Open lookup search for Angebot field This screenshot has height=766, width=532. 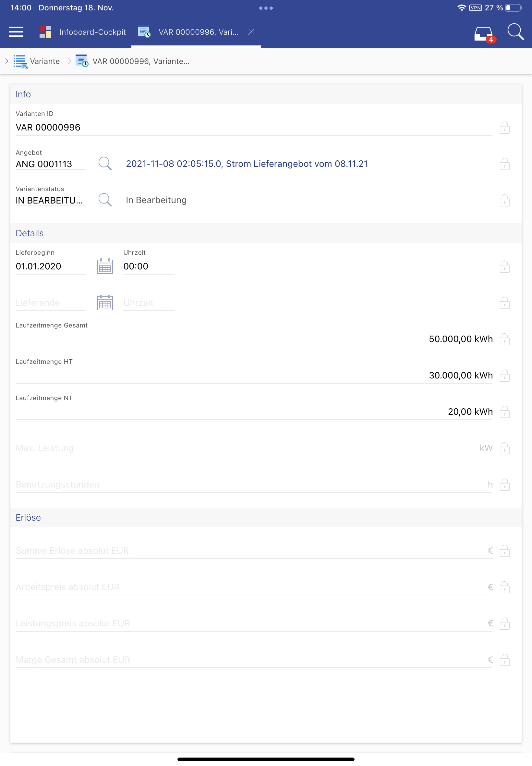[x=105, y=164]
